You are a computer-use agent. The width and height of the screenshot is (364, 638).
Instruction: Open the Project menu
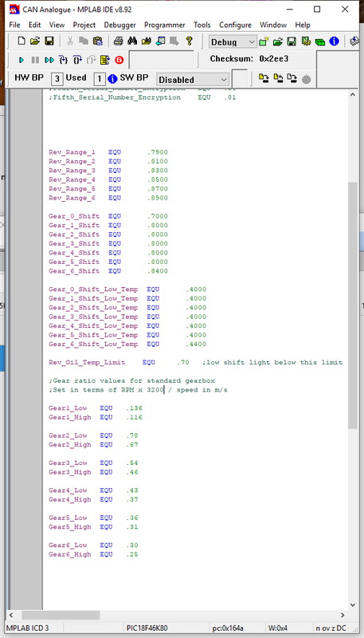[x=84, y=25]
